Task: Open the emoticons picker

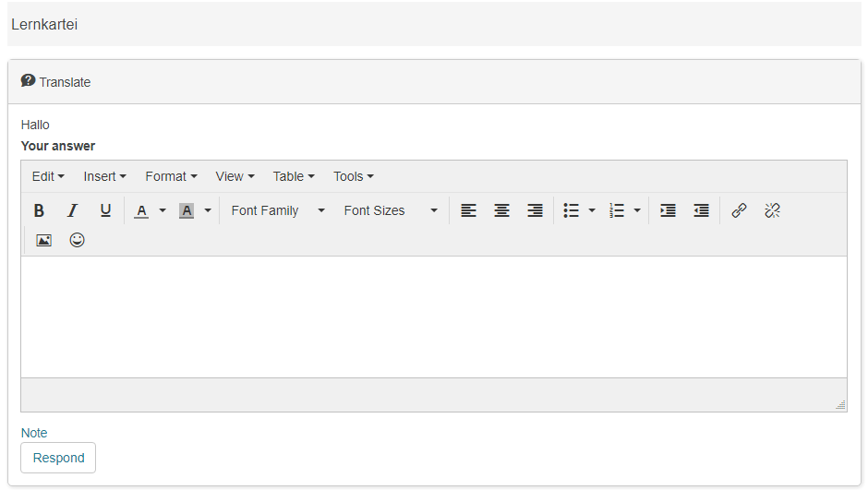Action: [x=77, y=240]
